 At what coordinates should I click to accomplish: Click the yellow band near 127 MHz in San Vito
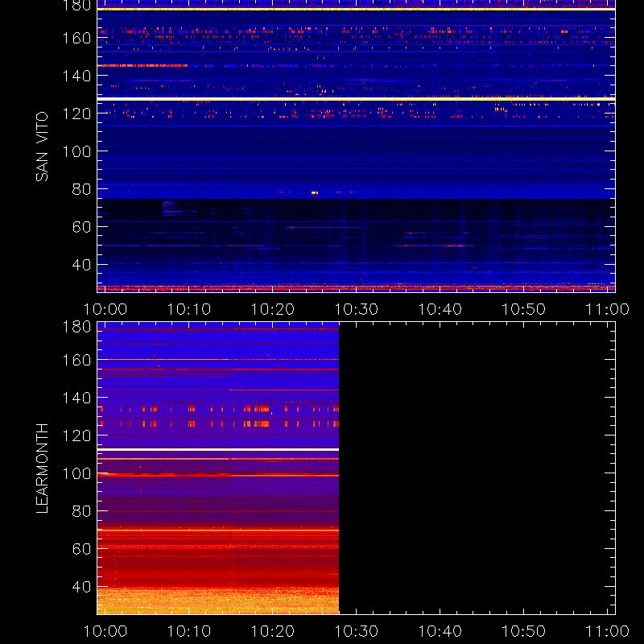pyautogui.click(x=356, y=99)
